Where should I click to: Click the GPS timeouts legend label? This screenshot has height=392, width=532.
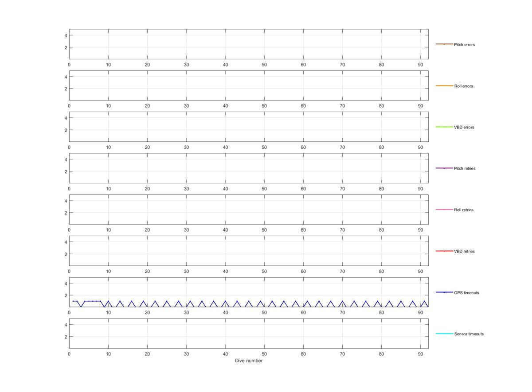(x=466, y=293)
